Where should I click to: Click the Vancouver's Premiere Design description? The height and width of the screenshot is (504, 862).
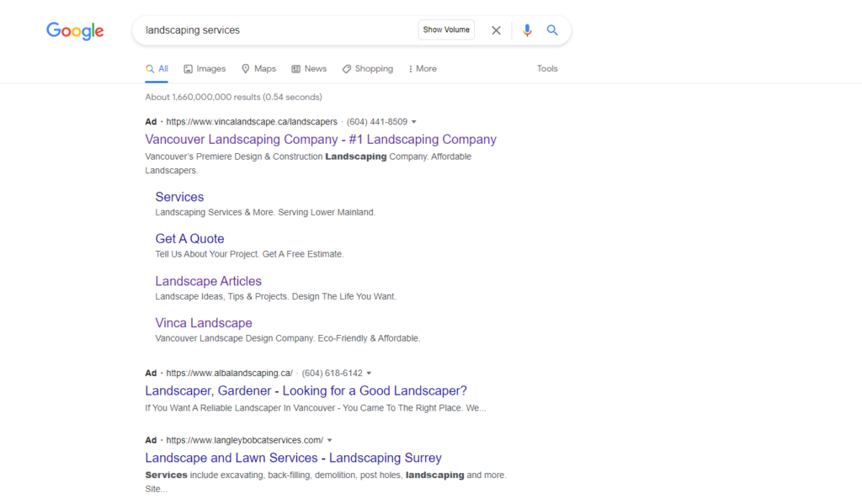(x=308, y=163)
